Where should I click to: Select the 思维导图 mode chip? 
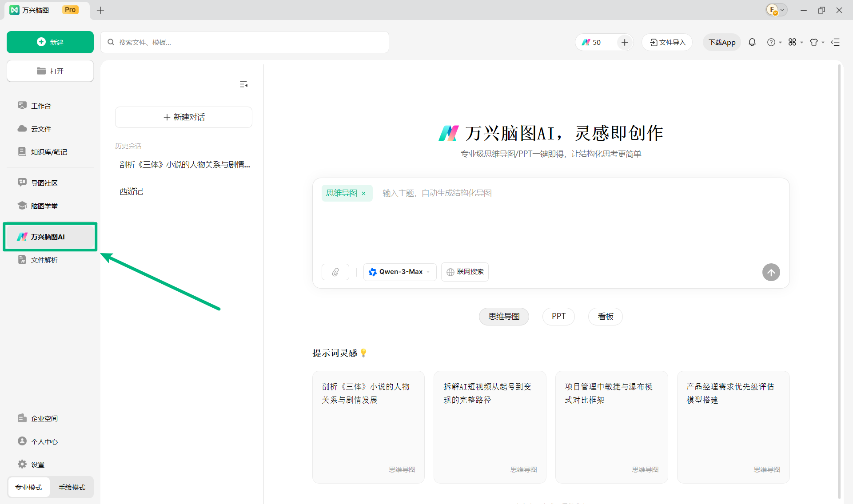(504, 317)
